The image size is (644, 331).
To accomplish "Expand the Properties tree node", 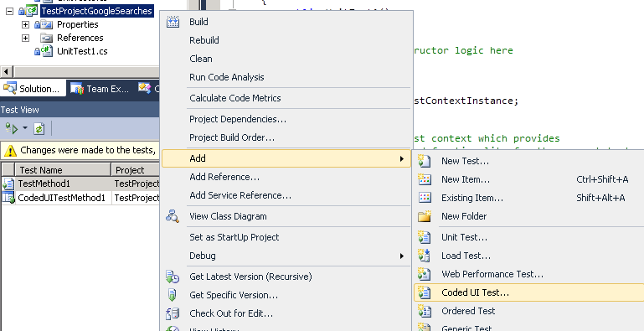I will pos(25,24).
